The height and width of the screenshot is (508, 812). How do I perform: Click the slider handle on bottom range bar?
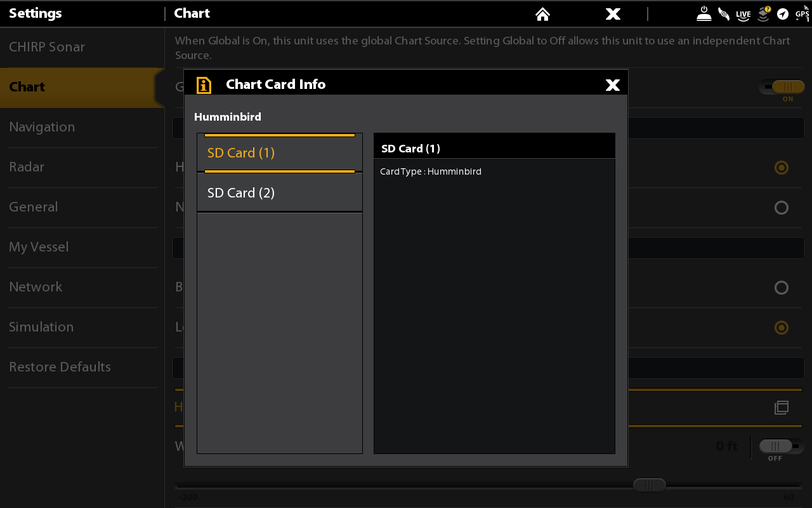(x=650, y=485)
